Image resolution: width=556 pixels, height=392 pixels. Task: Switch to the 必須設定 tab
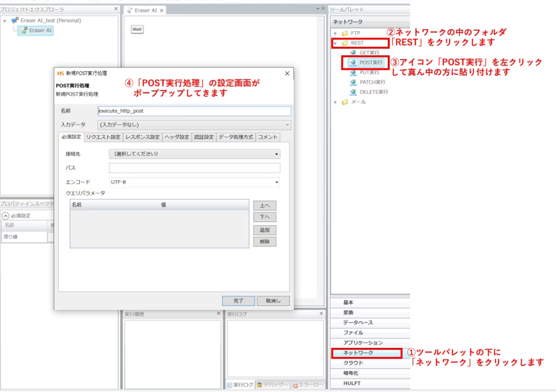(x=71, y=137)
